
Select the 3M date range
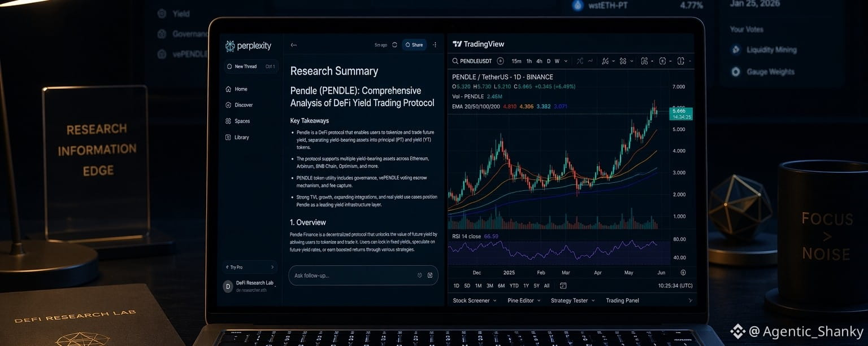point(490,286)
